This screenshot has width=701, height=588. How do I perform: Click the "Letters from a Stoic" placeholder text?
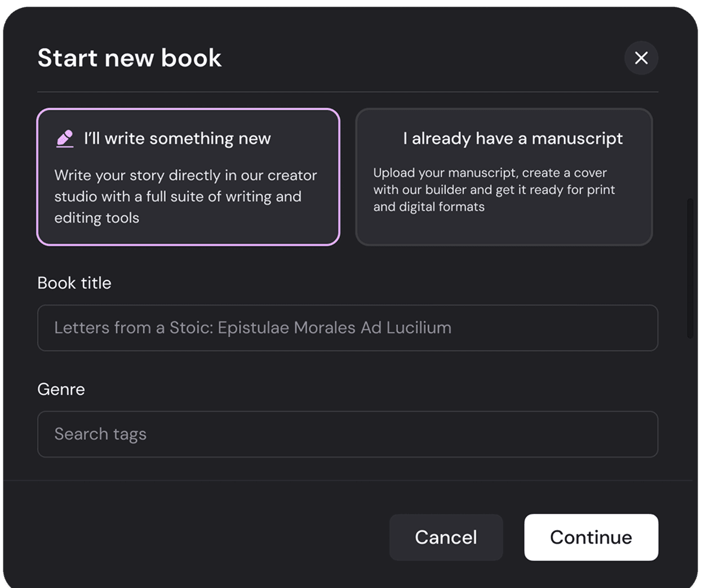point(252,328)
